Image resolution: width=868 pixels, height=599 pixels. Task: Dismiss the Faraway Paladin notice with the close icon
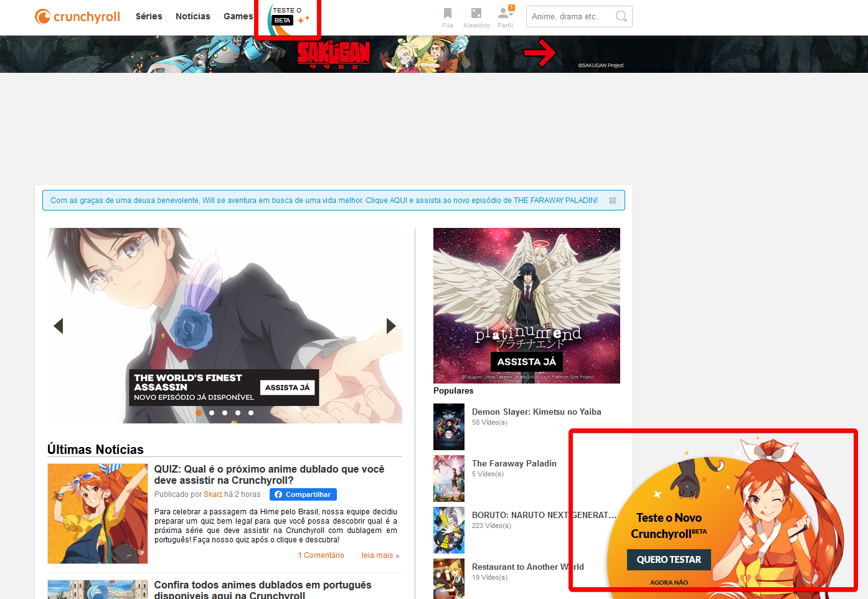pyautogui.click(x=613, y=200)
